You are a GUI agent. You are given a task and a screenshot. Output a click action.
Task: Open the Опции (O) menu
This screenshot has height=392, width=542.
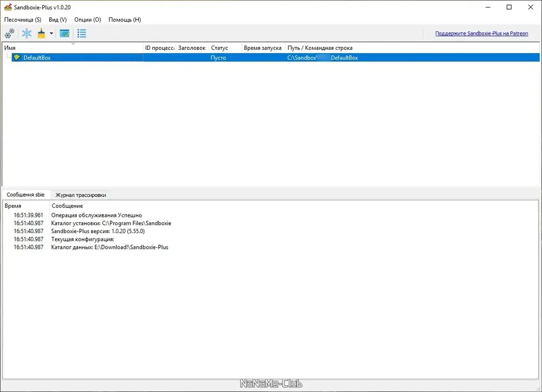(88, 20)
